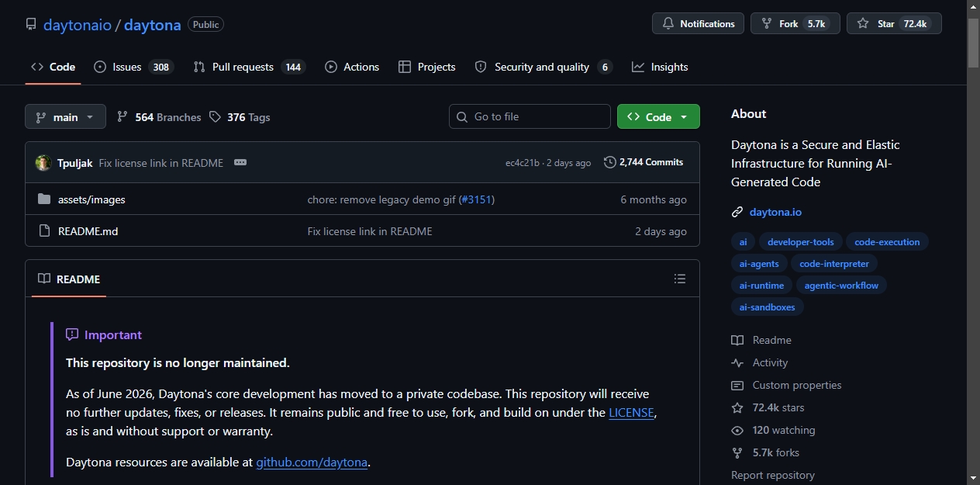980x485 pixels.
Task: Expand the main branch dropdown
Action: coord(65,117)
